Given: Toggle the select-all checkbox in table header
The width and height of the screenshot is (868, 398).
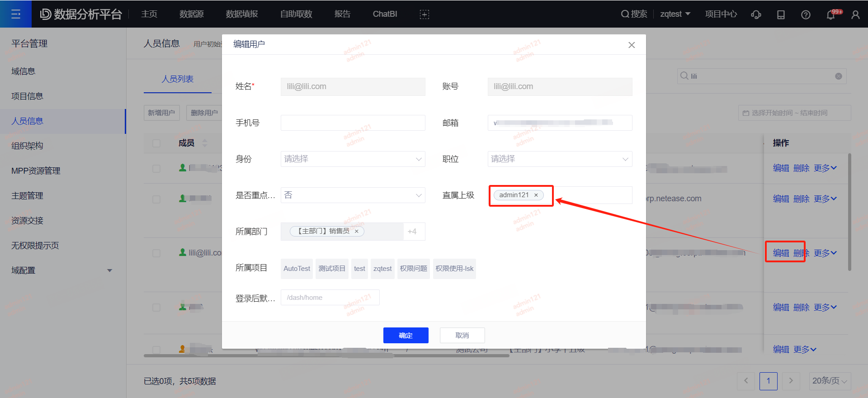Looking at the screenshot, I should click(156, 143).
